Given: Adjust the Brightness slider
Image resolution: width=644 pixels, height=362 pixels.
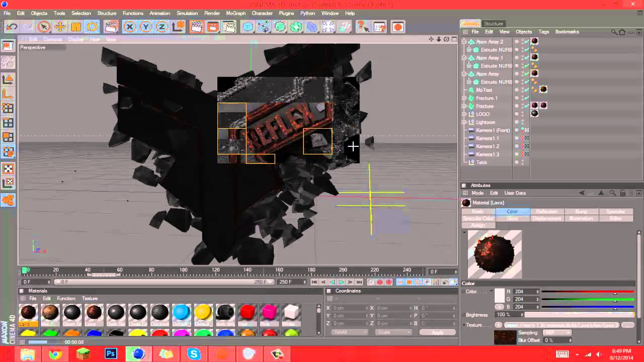Looking at the screenshot, I should click(x=579, y=315).
